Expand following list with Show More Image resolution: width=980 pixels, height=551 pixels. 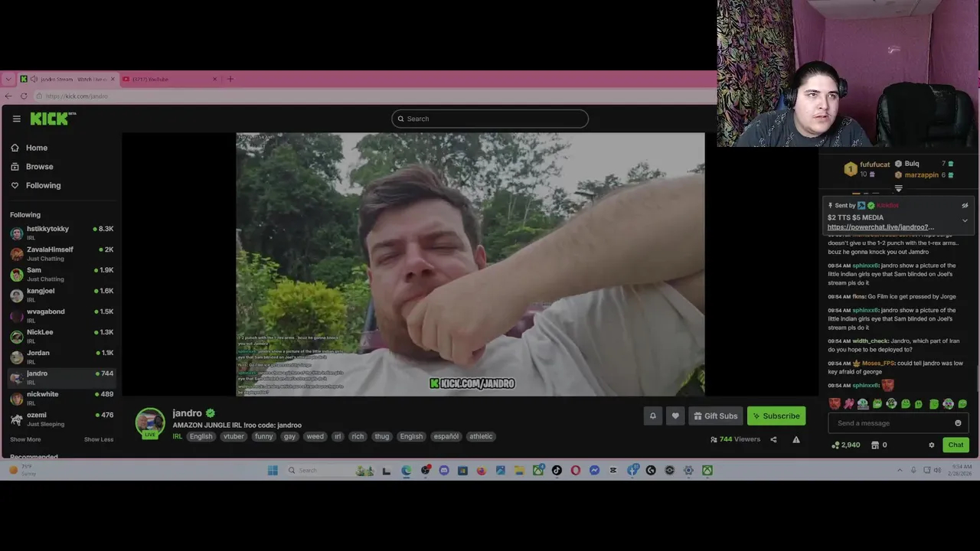(x=25, y=439)
